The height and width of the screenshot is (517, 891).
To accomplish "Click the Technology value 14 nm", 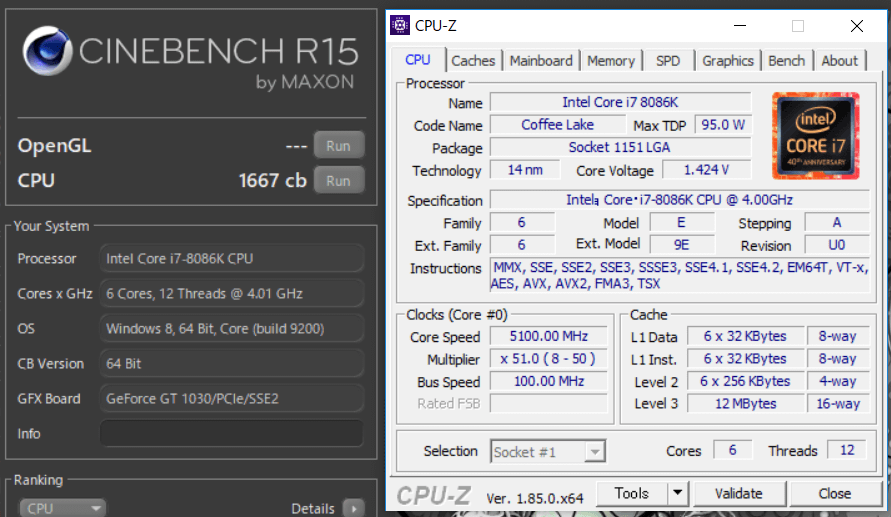I will point(525,170).
